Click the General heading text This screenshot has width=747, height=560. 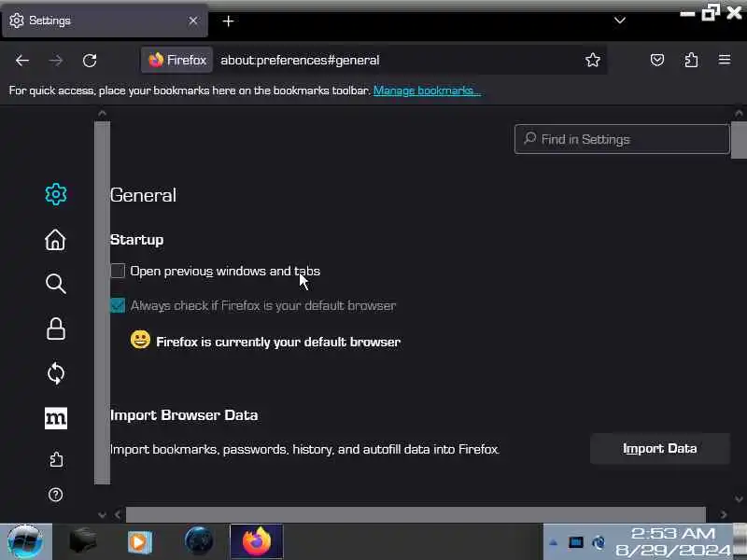[143, 195]
